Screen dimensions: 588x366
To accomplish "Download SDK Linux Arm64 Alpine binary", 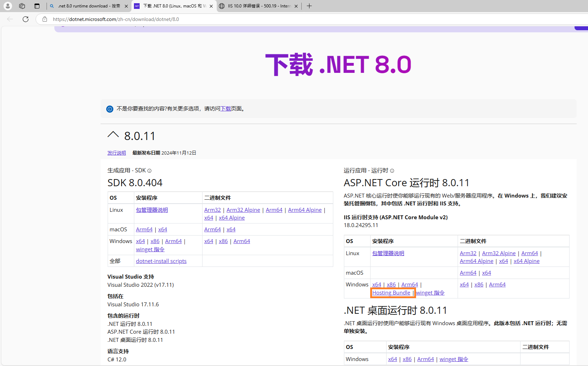I will [x=305, y=210].
